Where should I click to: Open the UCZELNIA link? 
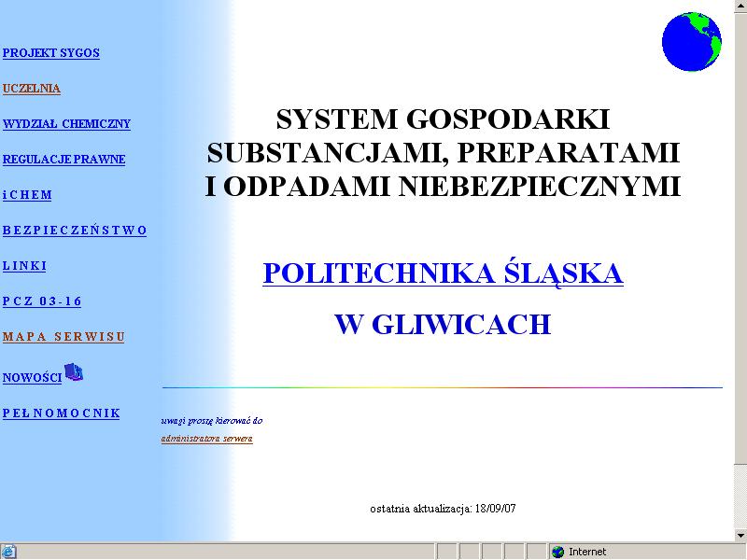32,89
